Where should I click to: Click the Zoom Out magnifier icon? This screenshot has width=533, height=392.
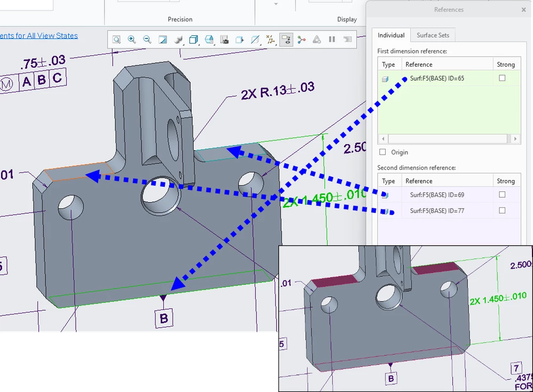pyautogui.click(x=147, y=40)
